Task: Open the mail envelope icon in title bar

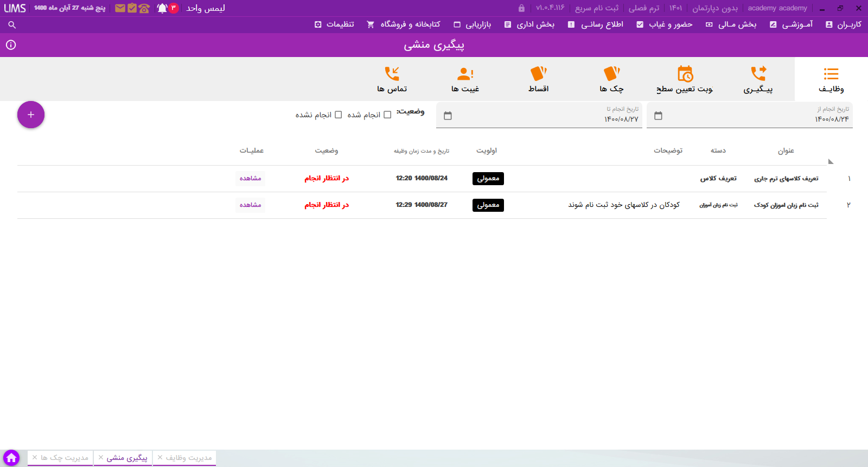Action: 120,8
